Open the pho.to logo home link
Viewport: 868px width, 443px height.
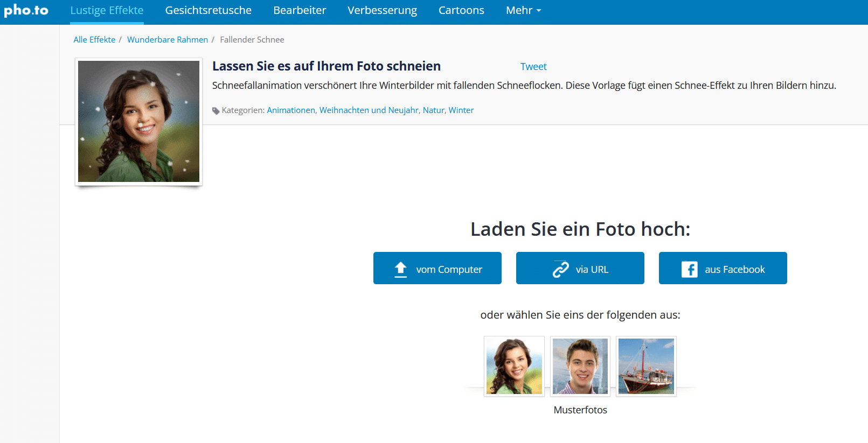(26, 10)
